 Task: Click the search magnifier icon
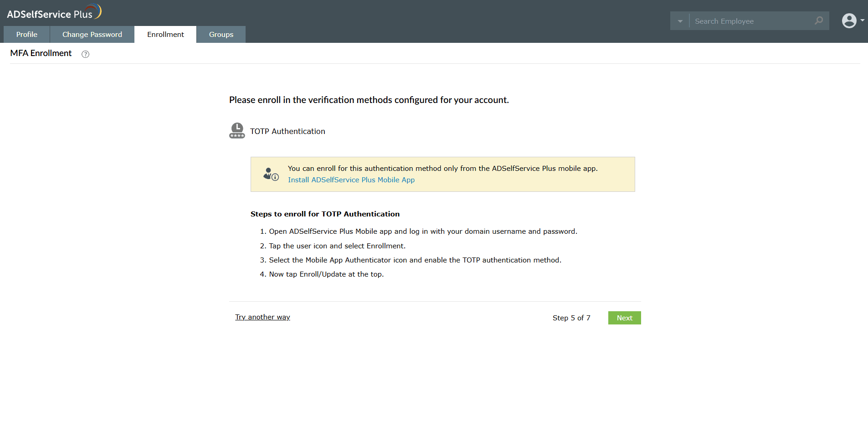pyautogui.click(x=819, y=21)
